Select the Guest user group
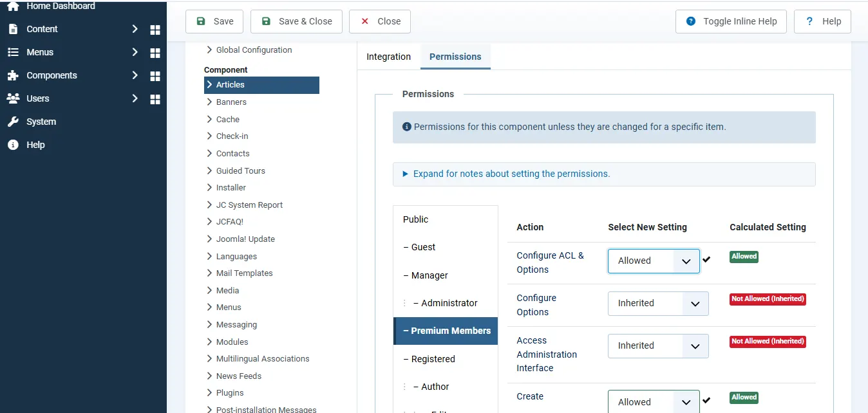Viewport: 868px width, 413px height. [446, 247]
